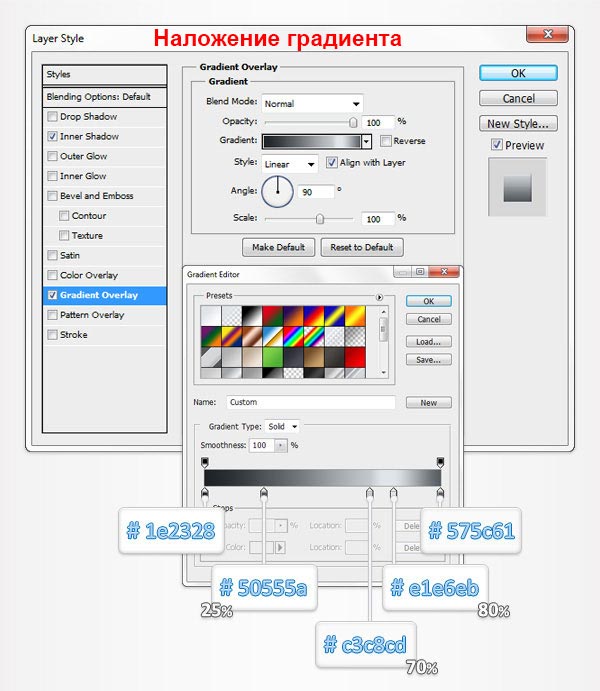
Task: Click the Angle value field showing 90
Action: 316,192
